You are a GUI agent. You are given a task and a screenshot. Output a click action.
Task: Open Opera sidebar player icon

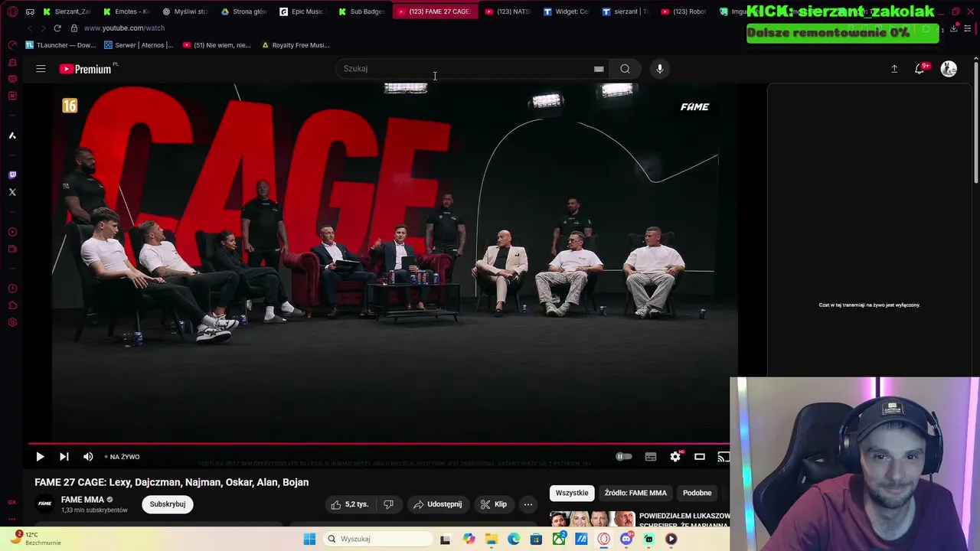click(12, 232)
